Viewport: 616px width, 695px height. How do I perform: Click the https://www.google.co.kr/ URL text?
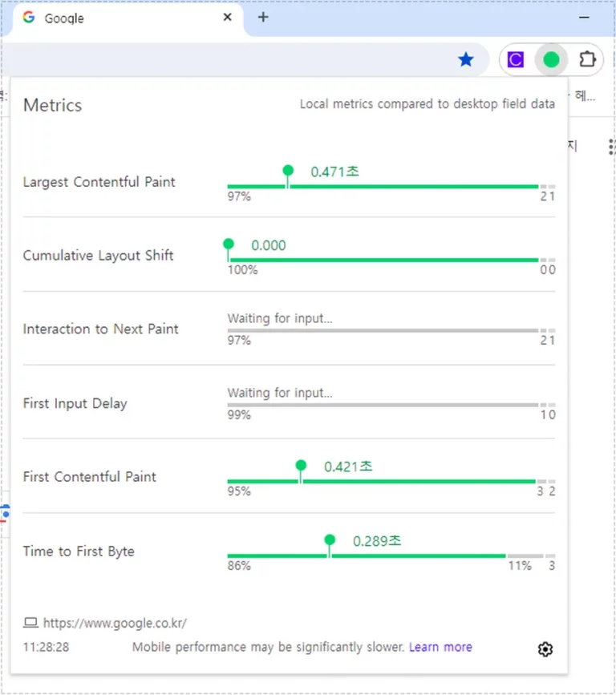pos(115,623)
